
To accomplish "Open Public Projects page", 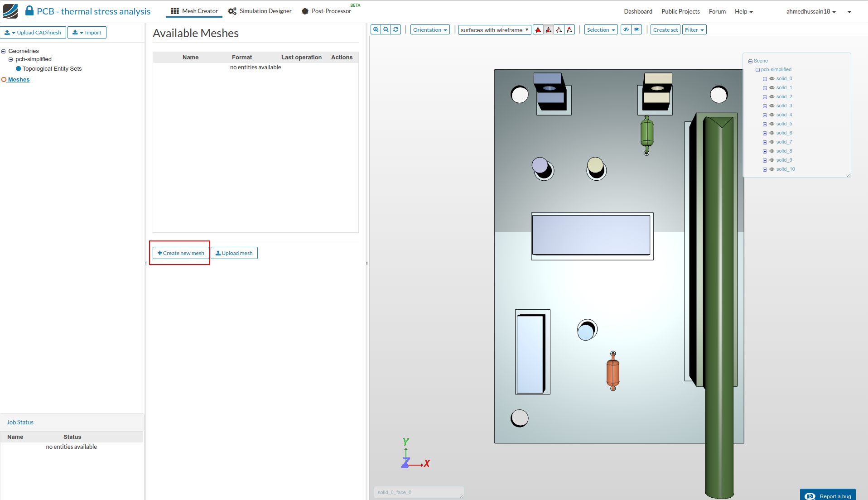I will 680,12.
